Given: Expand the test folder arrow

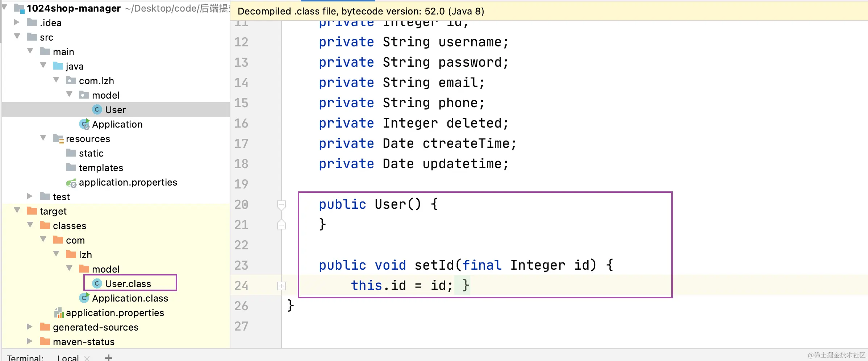Looking at the screenshot, I should coord(30,196).
